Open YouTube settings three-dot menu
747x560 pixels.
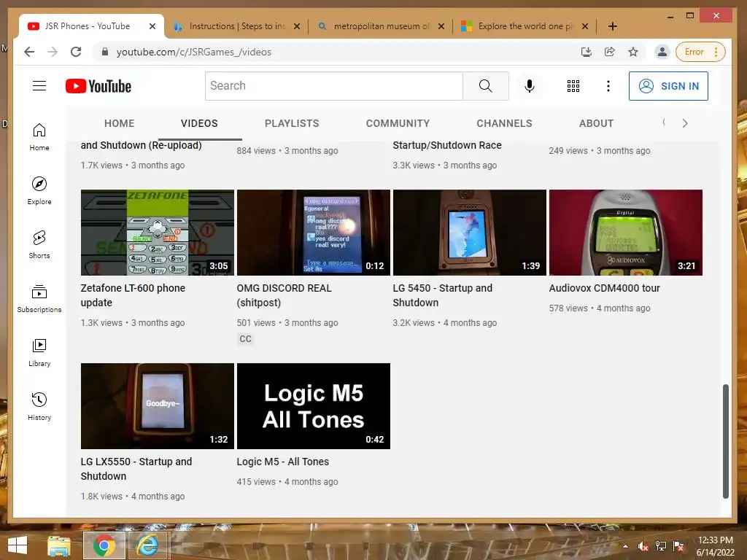coord(608,86)
